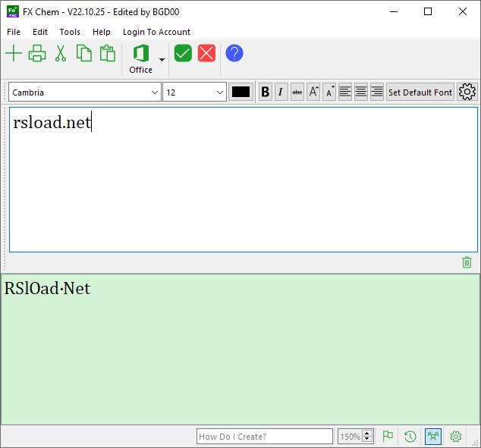Click the How Do I Create search field
The height and width of the screenshot is (448, 481).
(265, 437)
